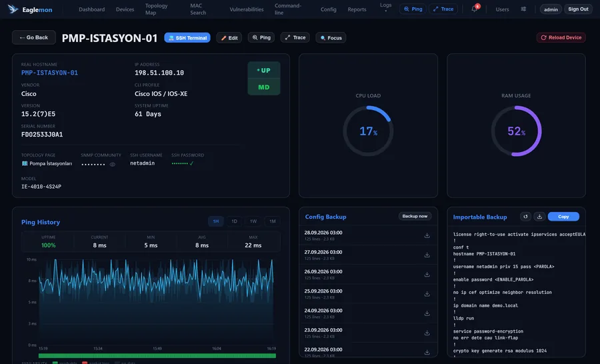Download the 26.09.2026 03:00 config backup
The width and height of the screenshot is (600, 364).
pyautogui.click(x=427, y=275)
